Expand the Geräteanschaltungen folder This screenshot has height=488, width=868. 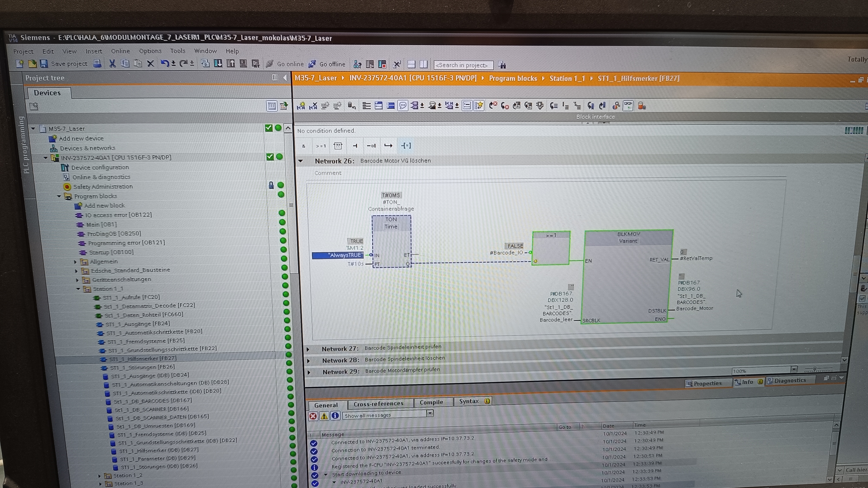(78, 280)
